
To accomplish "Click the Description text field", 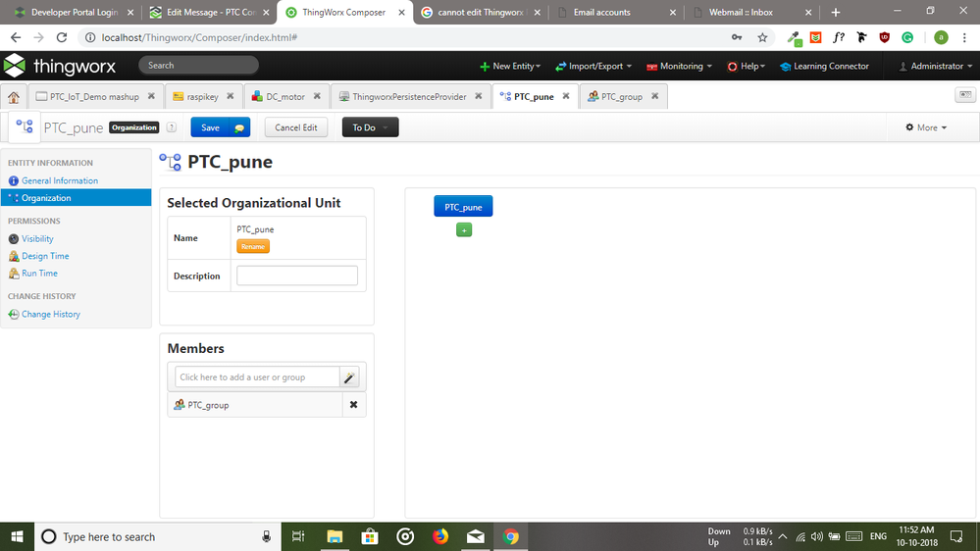I will pyautogui.click(x=297, y=275).
